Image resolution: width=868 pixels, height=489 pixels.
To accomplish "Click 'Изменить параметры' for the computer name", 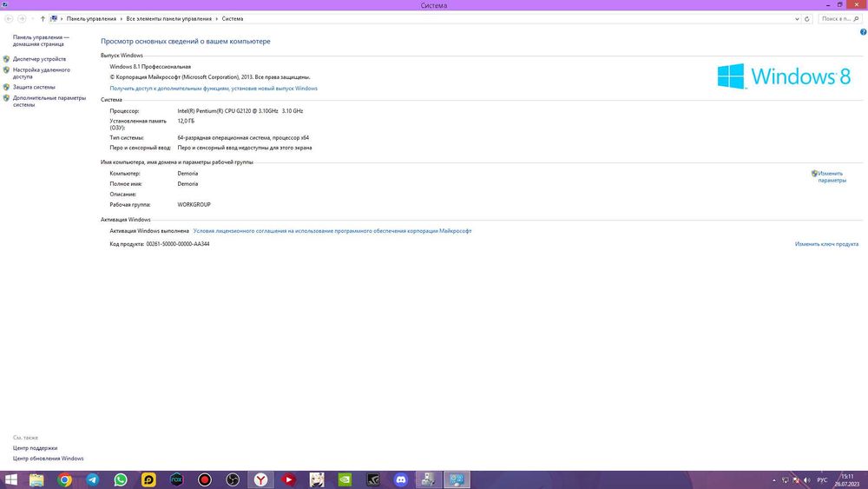I will [831, 176].
